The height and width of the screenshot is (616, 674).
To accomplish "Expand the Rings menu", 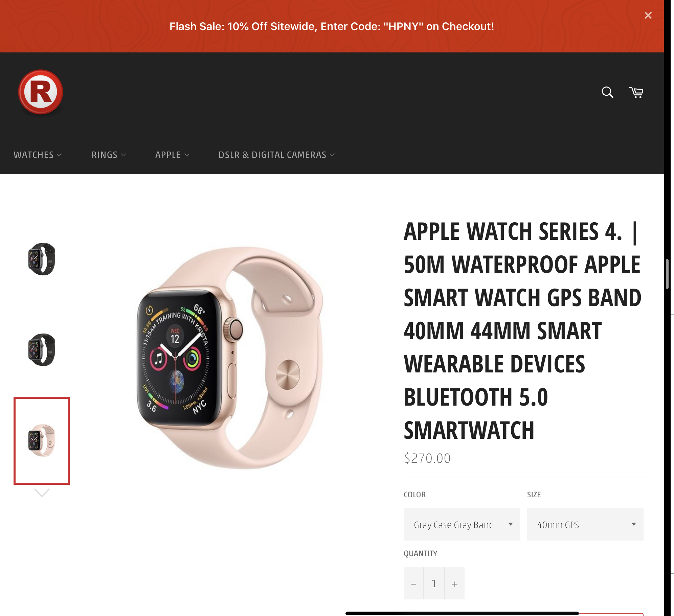I will pos(109,155).
